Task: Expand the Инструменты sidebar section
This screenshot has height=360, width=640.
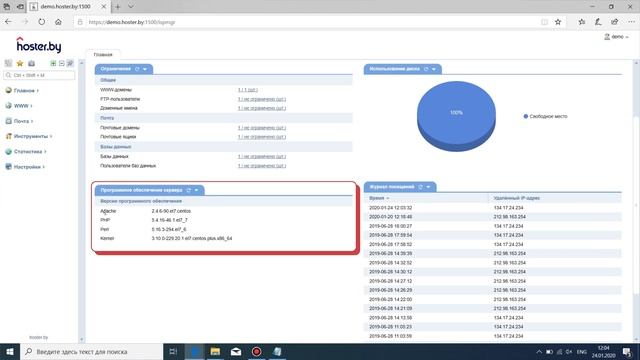Action: click(x=29, y=136)
